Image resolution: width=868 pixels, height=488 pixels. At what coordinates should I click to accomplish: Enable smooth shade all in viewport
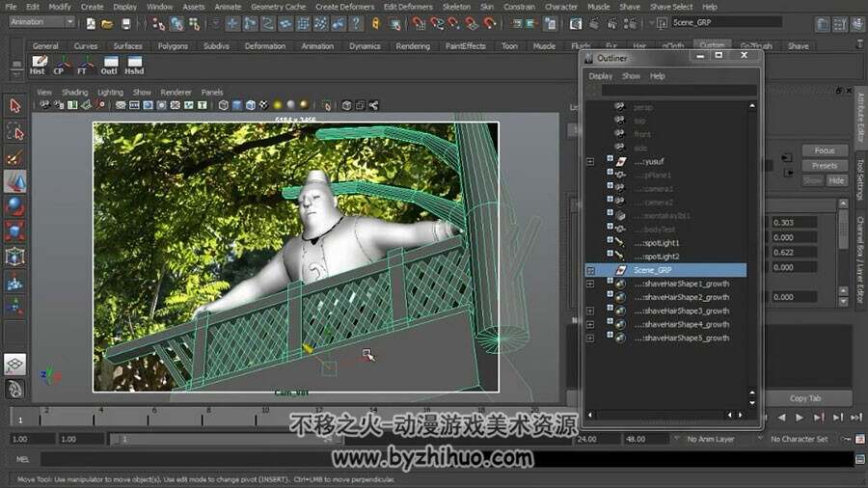click(237, 105)
